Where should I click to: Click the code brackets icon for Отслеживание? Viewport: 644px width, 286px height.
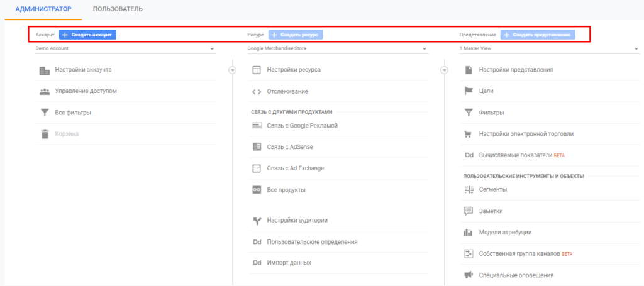click(257, 92)
